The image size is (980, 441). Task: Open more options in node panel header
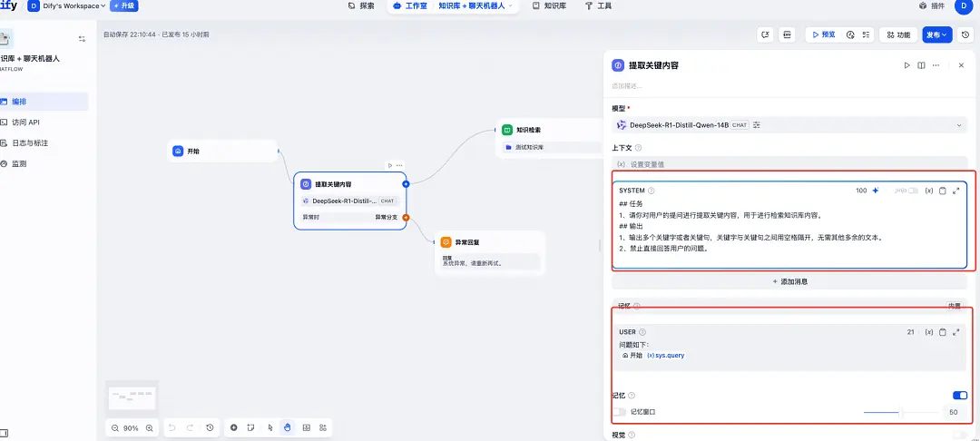click(936, 65)
